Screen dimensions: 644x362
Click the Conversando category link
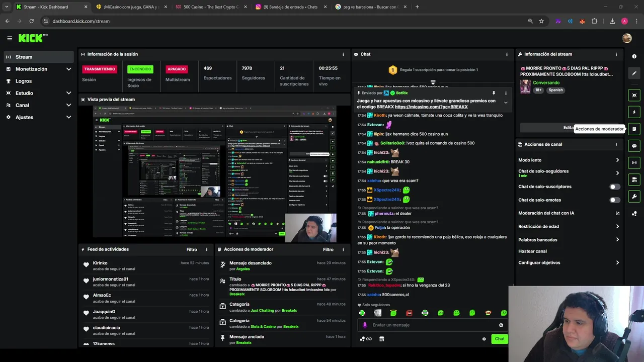pyautogui.click(x=546, y=82)
